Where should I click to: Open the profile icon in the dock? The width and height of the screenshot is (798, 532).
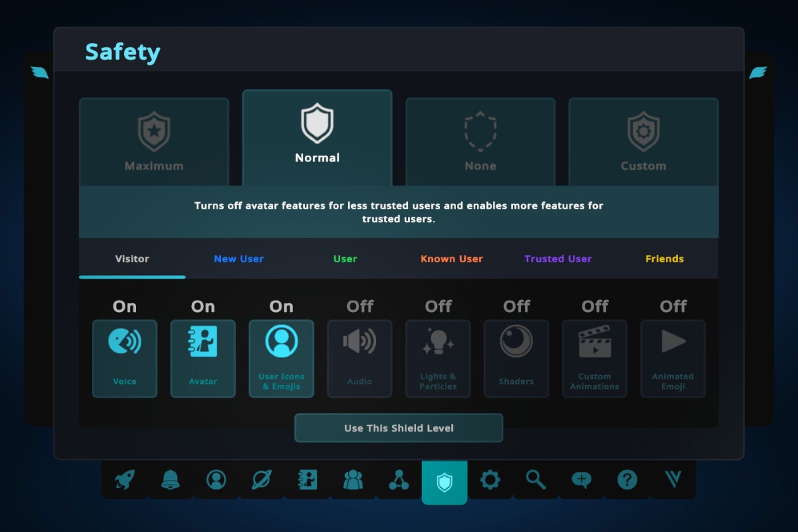point(216,480)
